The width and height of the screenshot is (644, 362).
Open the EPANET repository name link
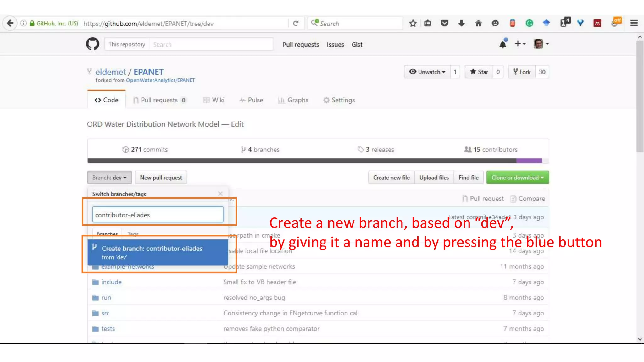148,72
